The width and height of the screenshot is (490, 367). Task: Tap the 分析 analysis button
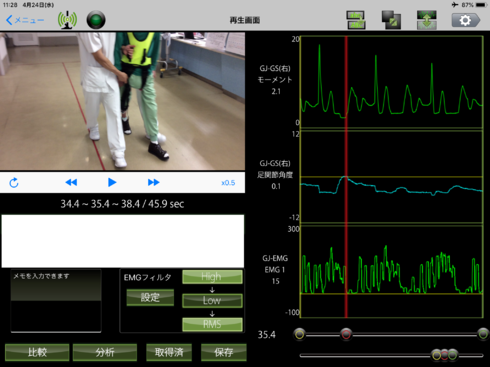(105, 352)
